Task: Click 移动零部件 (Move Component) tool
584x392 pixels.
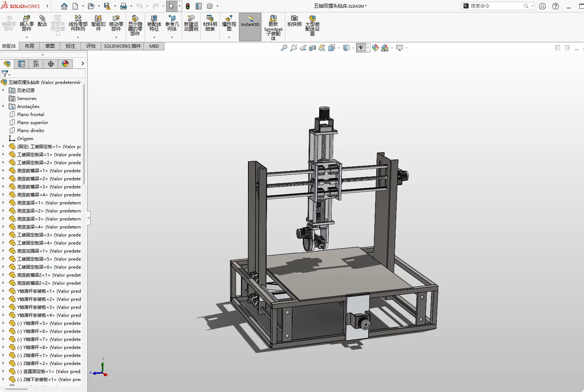Action: point(116,23)
